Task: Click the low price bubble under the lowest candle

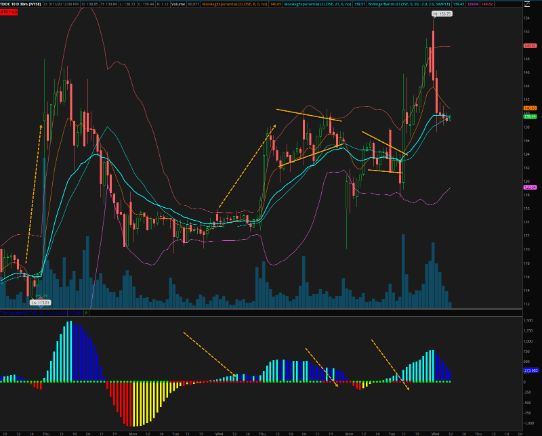Action: [x=41, y=303]
